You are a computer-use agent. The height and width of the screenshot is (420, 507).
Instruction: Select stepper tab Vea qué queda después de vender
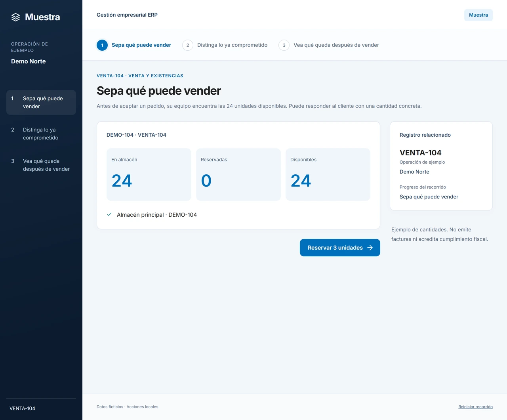tap(329, 45)
